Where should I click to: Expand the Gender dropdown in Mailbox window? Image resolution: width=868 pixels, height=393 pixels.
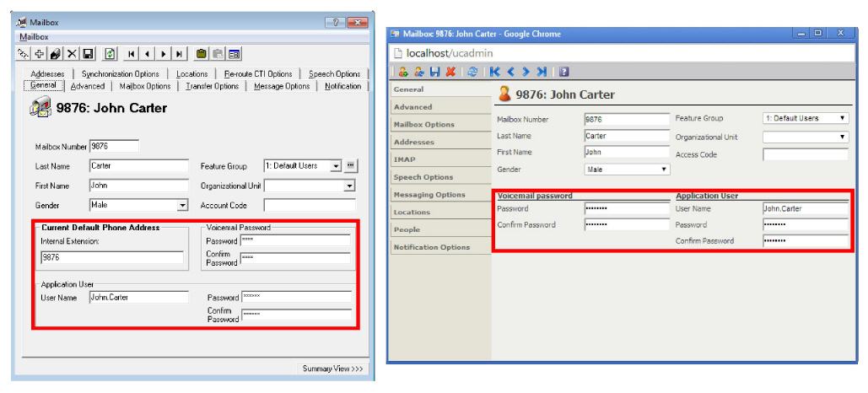point(181,205)
